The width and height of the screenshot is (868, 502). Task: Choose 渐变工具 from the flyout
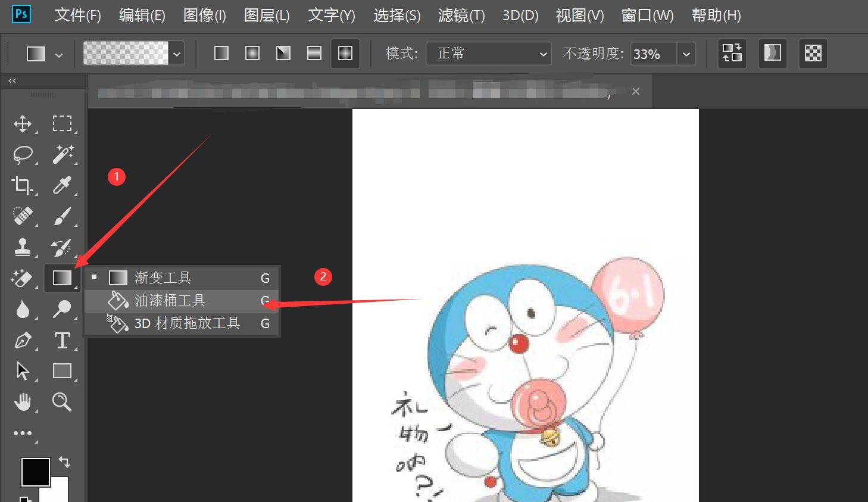pos(182,277)
